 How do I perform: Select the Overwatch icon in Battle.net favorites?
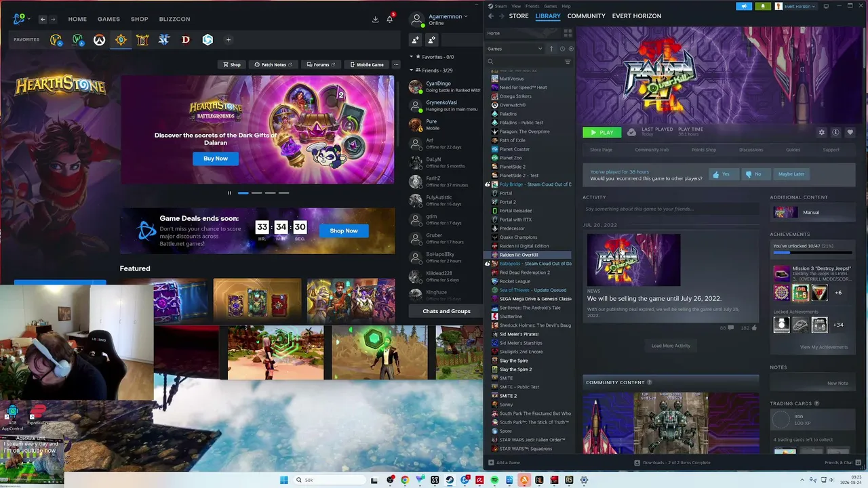coord(99,40)
